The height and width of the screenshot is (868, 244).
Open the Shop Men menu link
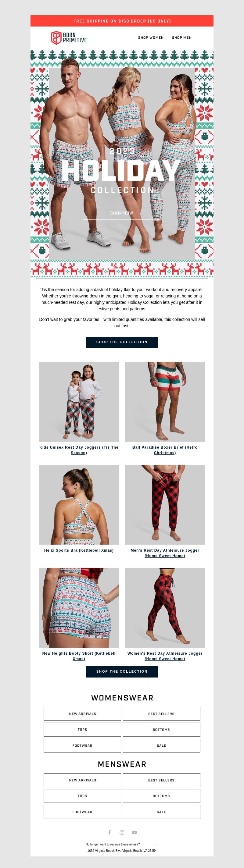(182, 38)
